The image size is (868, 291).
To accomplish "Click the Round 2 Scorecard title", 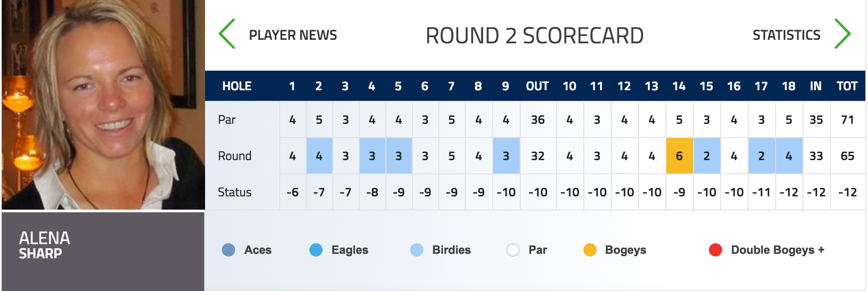I will coord(534,35).
